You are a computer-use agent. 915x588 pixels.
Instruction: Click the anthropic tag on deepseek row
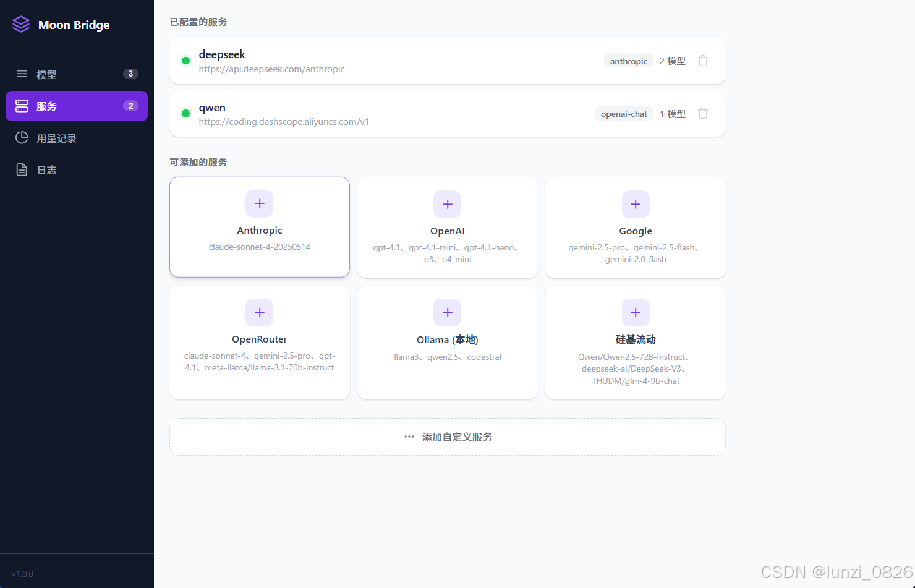[x=629, y=61]
